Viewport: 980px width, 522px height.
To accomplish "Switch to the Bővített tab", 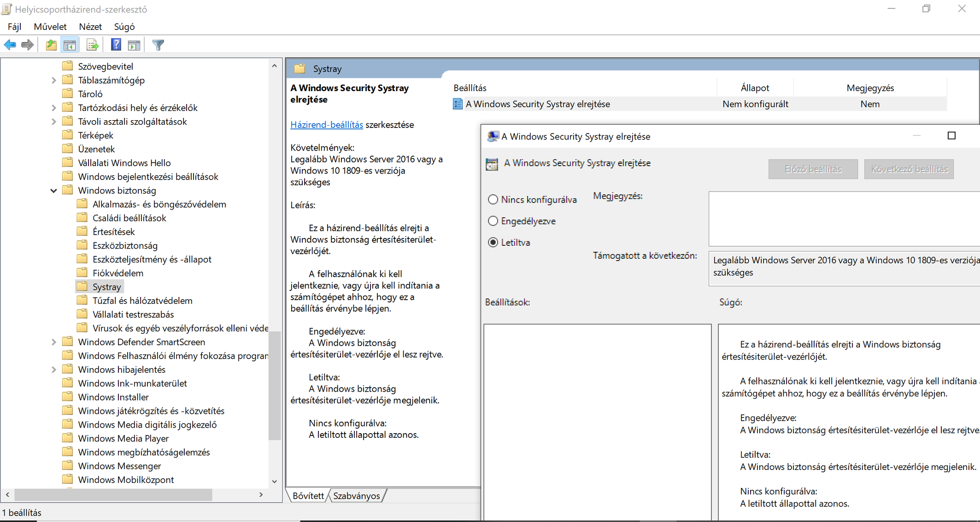I will (308, 496).
